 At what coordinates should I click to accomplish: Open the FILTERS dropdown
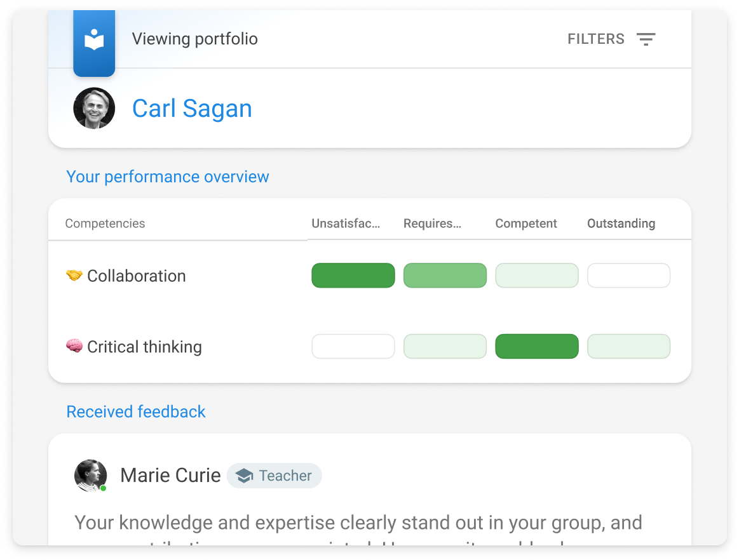coord(596,39)
